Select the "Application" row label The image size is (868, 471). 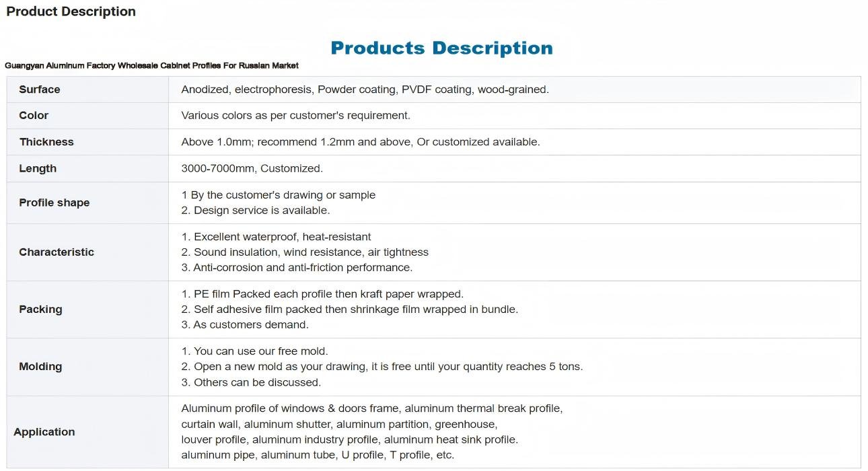44,432
